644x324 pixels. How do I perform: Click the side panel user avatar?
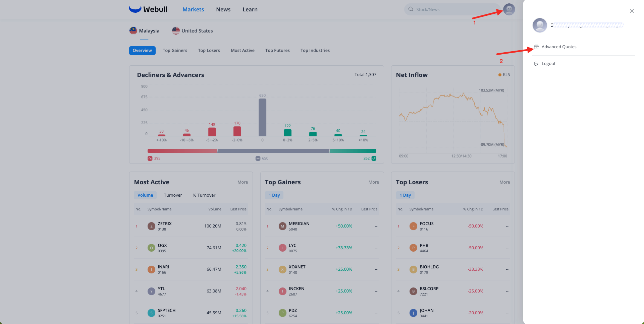pyautogui.click(x=540, y=25)
